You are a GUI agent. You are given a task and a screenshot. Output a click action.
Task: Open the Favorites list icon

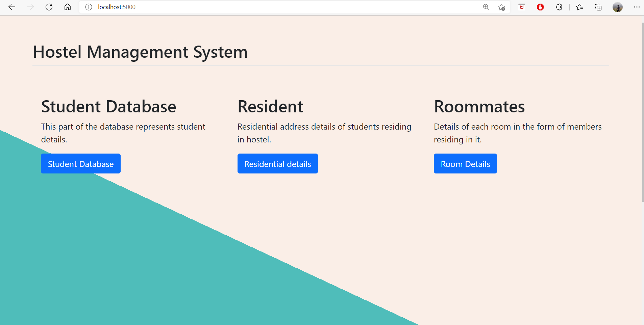[x=579, y=7]
